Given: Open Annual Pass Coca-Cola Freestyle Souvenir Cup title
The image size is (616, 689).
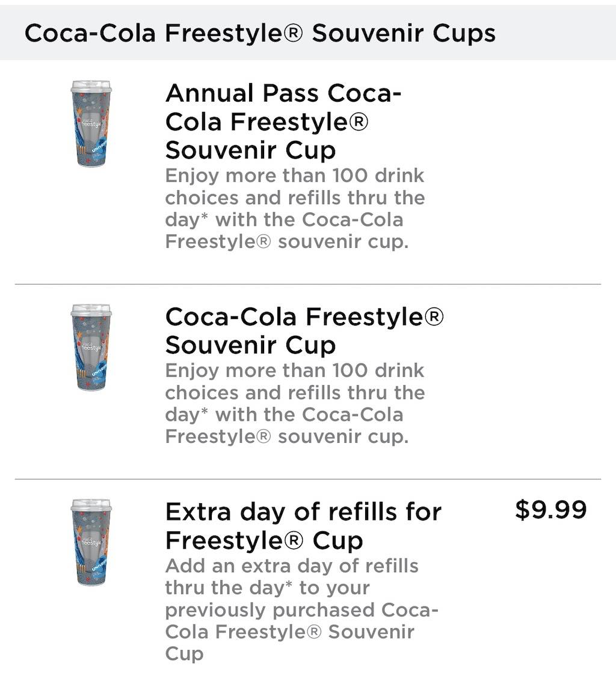Looking at the screenshot, I should coord(284,122).
